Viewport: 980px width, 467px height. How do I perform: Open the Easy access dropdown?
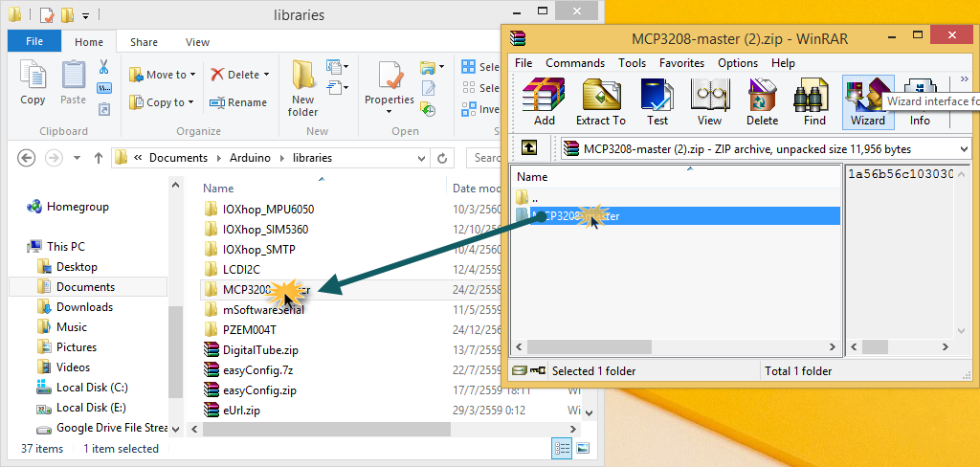pos(338,87)
